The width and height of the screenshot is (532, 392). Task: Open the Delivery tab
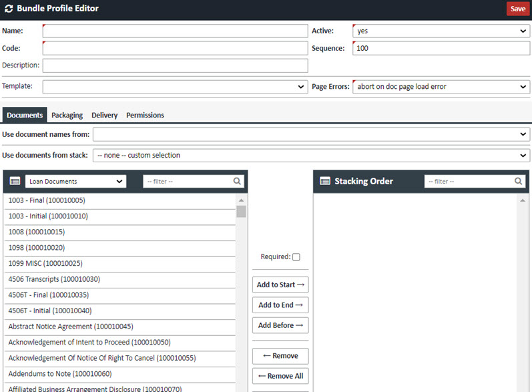point(104,116)
